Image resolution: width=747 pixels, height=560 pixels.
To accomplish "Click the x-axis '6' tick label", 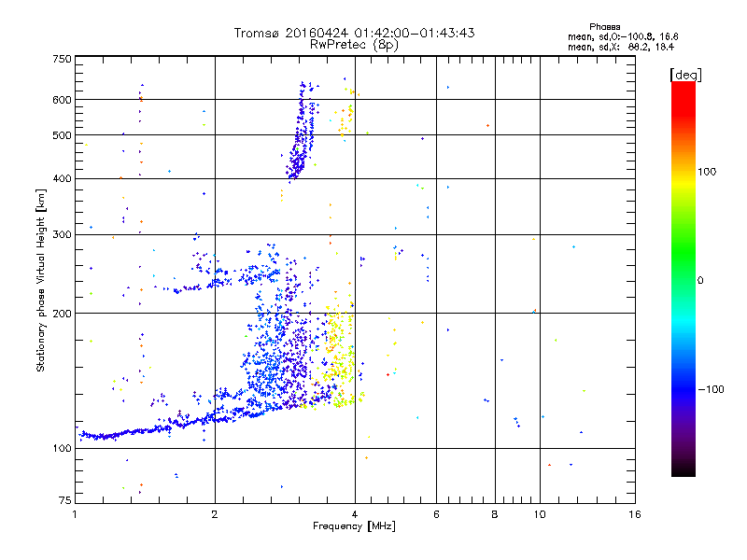I will [436, 514].
